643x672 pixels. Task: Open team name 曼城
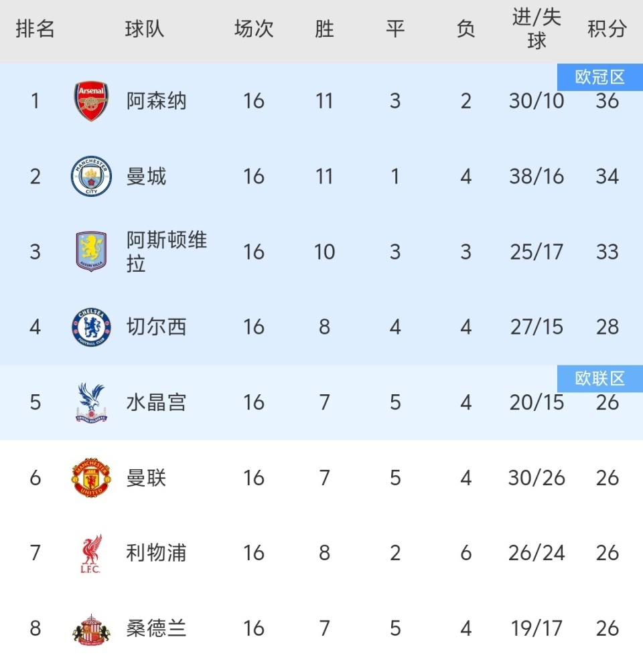pyautogui.click(x=147, y=177)
